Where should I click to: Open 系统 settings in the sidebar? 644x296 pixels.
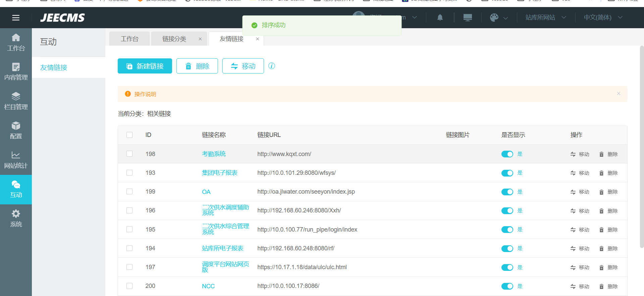click(x=16, y=218)
